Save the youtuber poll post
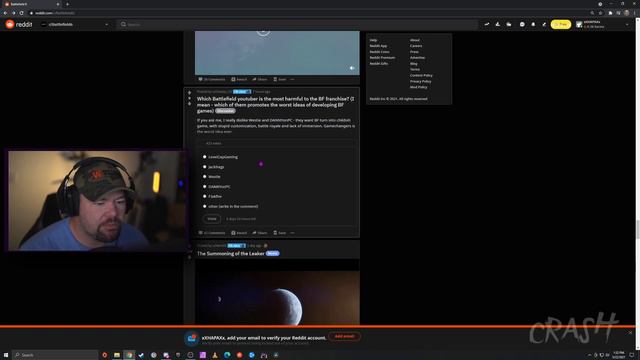Image resolution: width=640 pixels, height=360 pixels. [280, 233]
